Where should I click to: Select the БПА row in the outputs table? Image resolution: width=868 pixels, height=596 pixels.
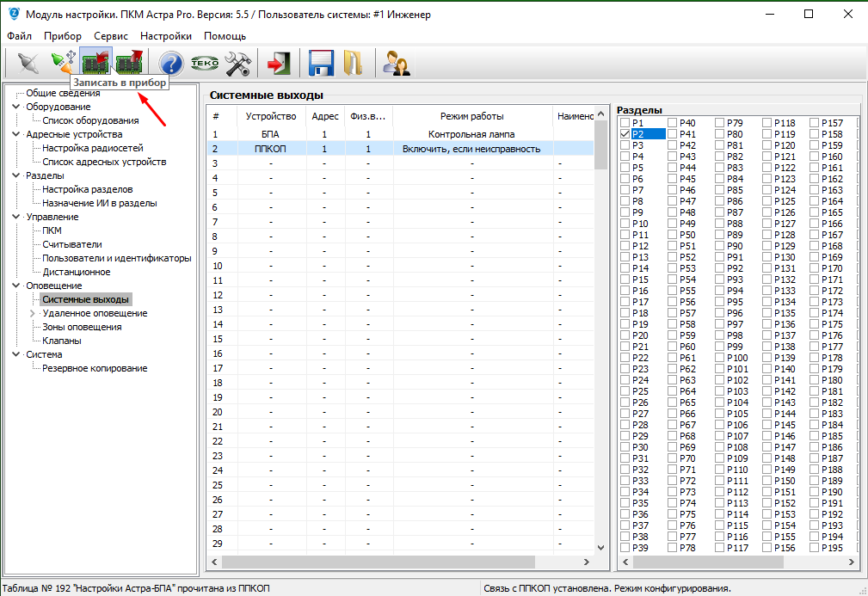pos(270,134)
